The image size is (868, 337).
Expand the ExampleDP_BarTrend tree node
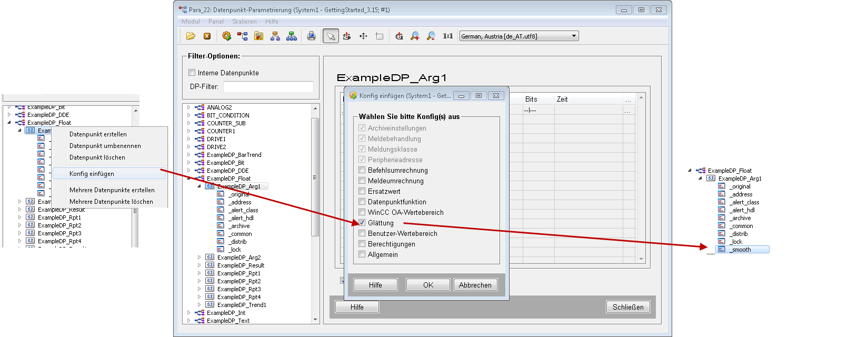coord(189,155)
